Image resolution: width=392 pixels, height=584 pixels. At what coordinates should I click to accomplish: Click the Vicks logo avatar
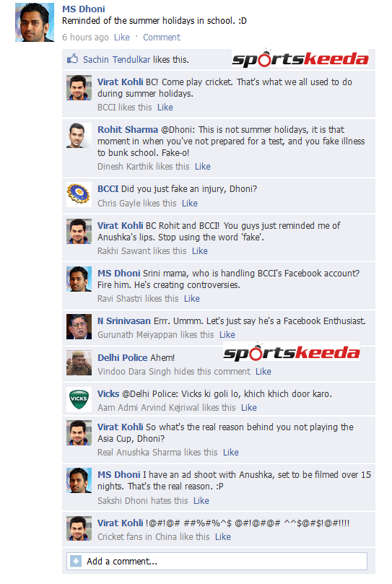(79, 399)
